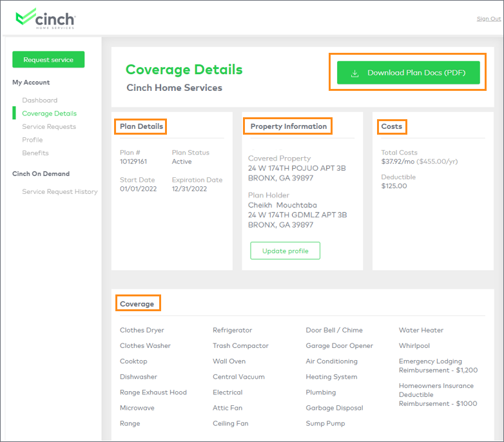Sign Out of the account
Viewport: 504px width, 442px height.
pos(489,19)
